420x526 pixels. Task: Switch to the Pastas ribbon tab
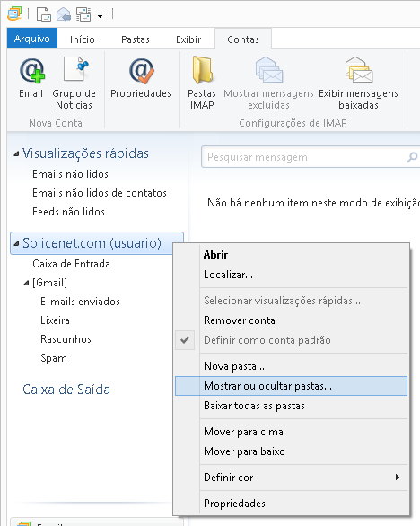point(136,39)
